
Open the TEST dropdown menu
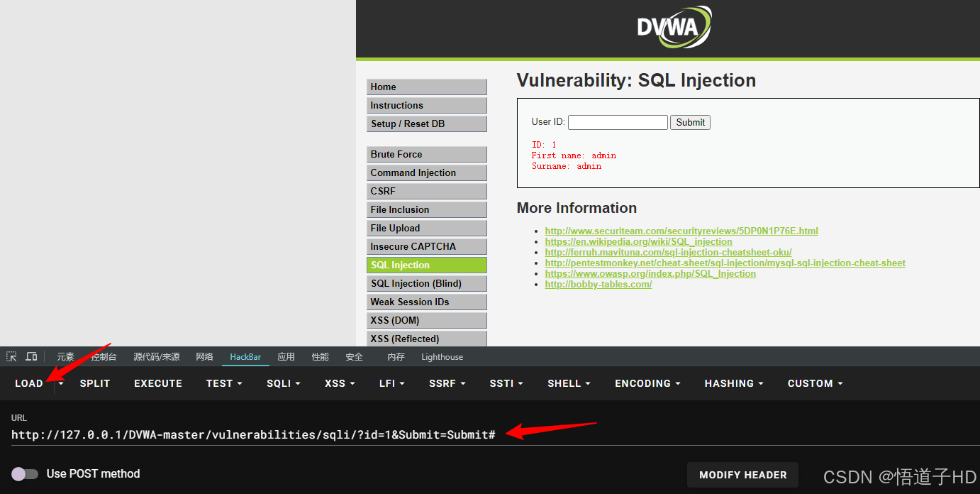[x=224, y=383]
